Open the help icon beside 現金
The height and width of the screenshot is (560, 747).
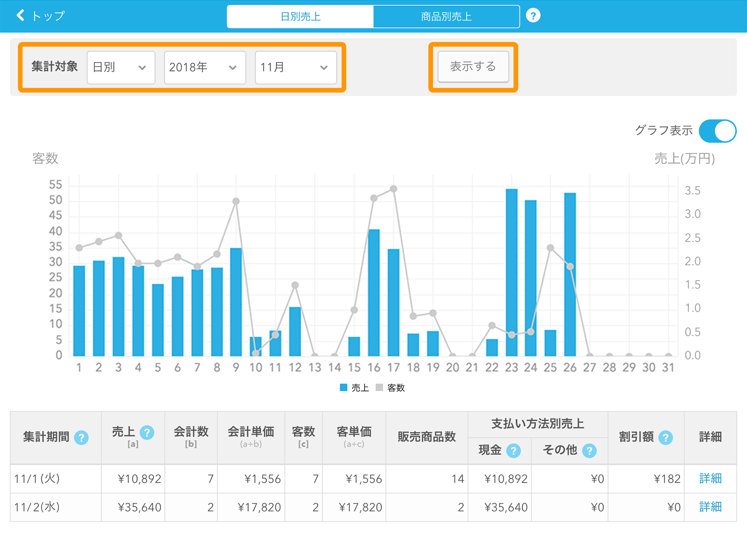tap(514, 451)
